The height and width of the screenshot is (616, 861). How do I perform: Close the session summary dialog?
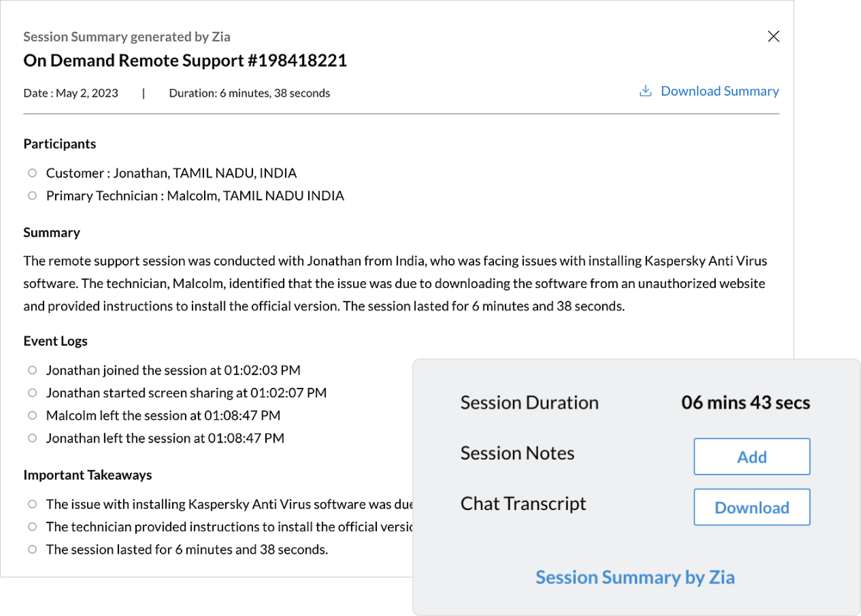pyautogui.click(x=773, y=37)
